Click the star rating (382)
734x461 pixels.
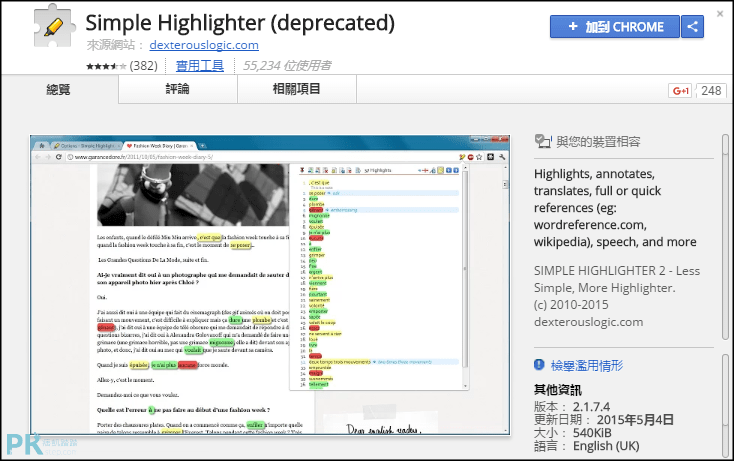122,66
